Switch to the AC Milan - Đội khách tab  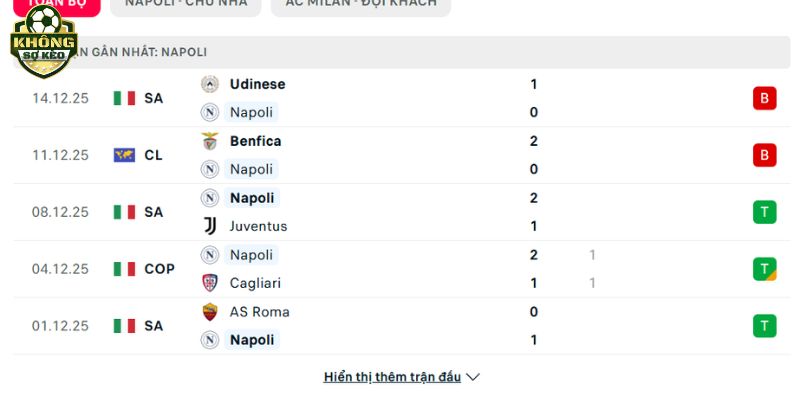point(361,4)
